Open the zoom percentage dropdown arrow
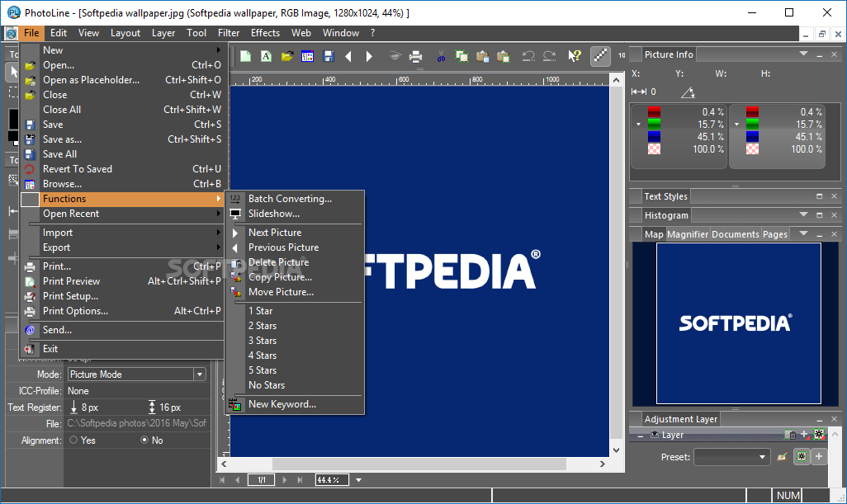Viewport: 847px width, 504px height. point(358,480)
